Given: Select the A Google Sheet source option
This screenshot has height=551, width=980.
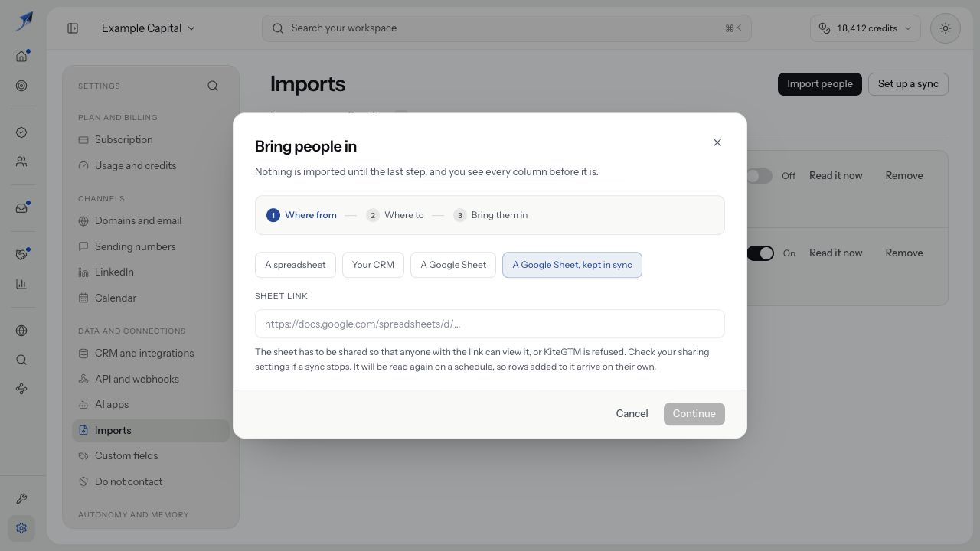Looking at the screenshot, I should 453,265.
